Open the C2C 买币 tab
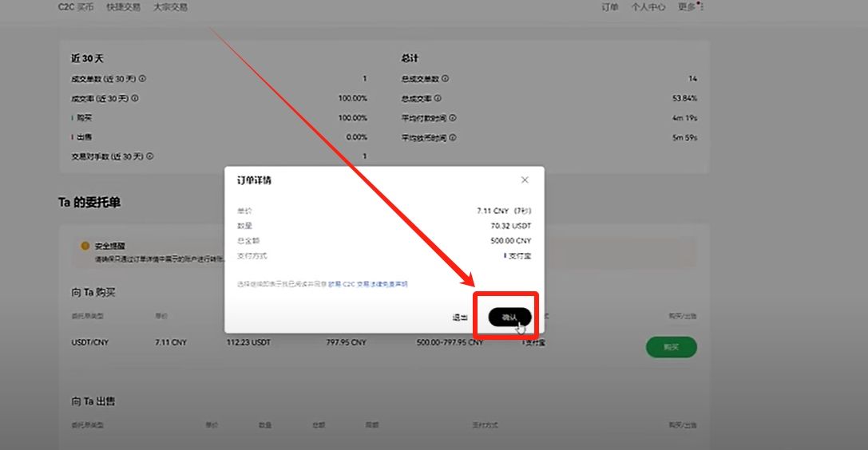The height and width of the screenshot is (450, 868). point(76,7)
